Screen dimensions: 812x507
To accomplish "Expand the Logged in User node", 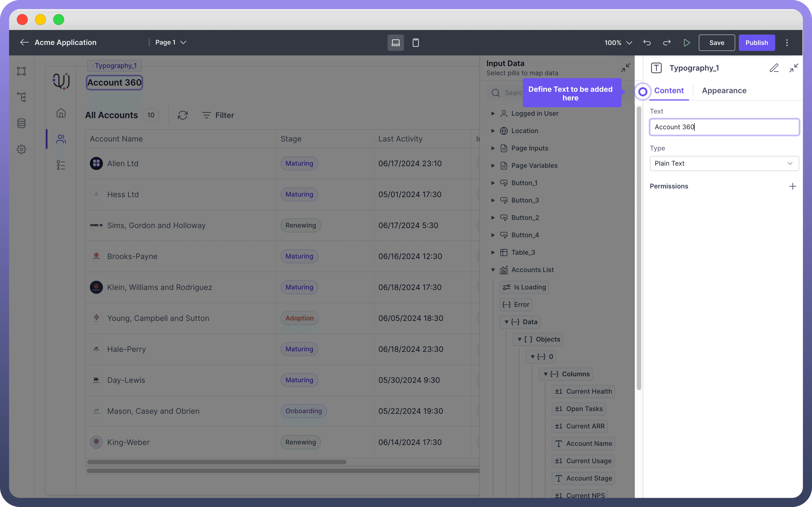I will [493, 113].
